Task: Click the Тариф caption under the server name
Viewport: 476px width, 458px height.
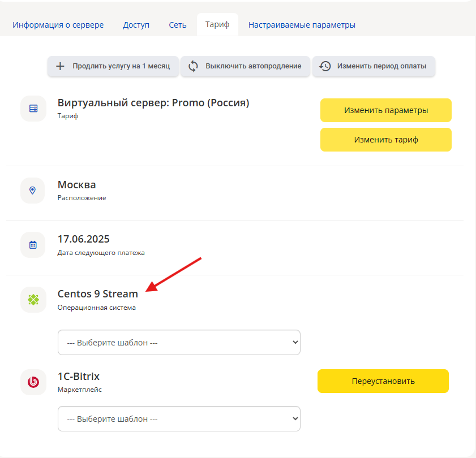Action: (68, 116)
